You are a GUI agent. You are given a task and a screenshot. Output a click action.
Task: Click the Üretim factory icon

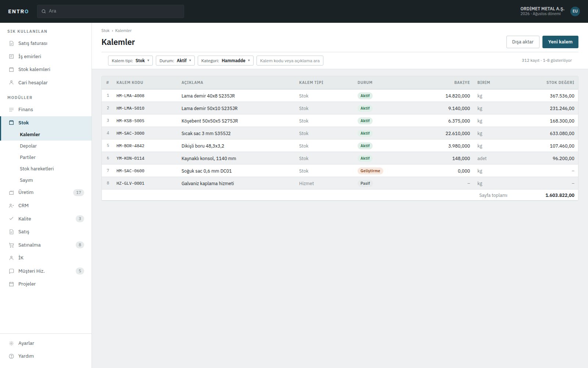click(x=11, y=192)
